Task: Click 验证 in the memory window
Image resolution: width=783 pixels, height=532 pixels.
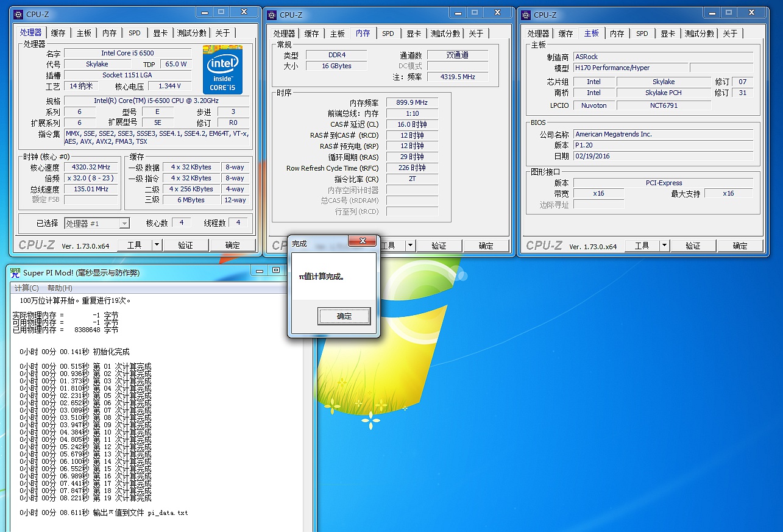Action: tap(439, 246)
